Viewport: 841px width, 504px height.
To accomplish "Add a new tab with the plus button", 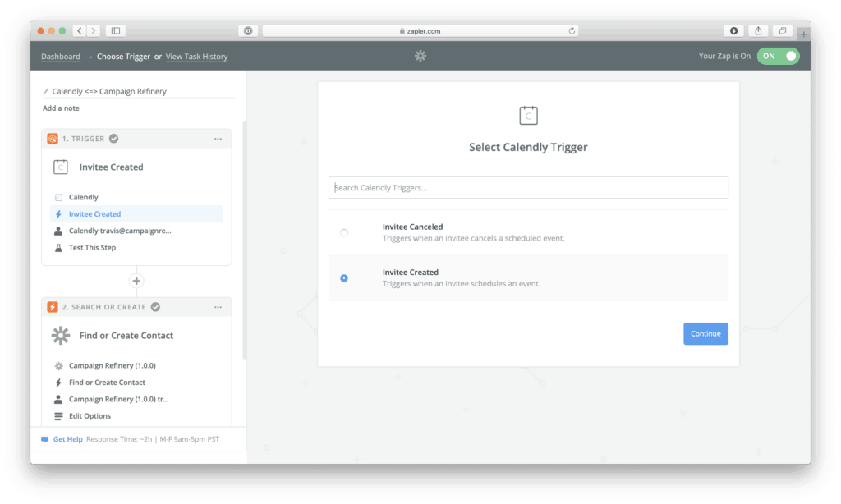I will click(x=803, y=34).
